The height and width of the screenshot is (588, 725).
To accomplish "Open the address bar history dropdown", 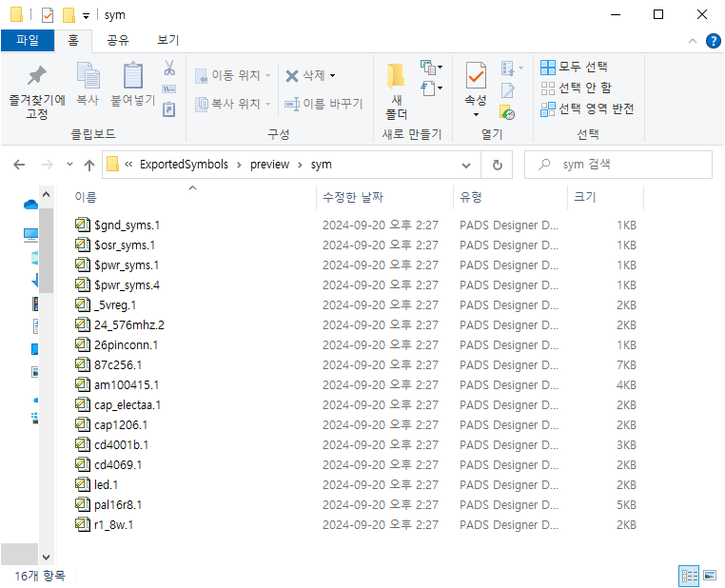I will coord(465,165).
